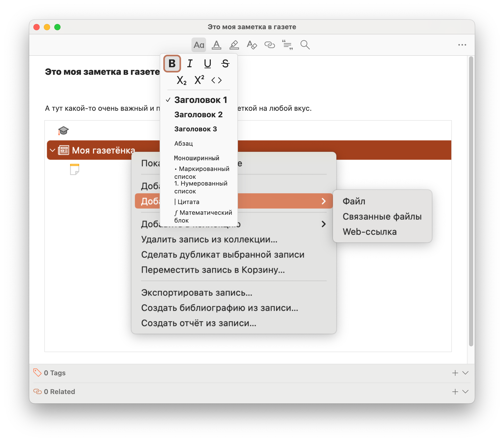Screen dimensions: 504x442
Task: Select Заголовок 2 style
Action: click(x=198, y=115)
